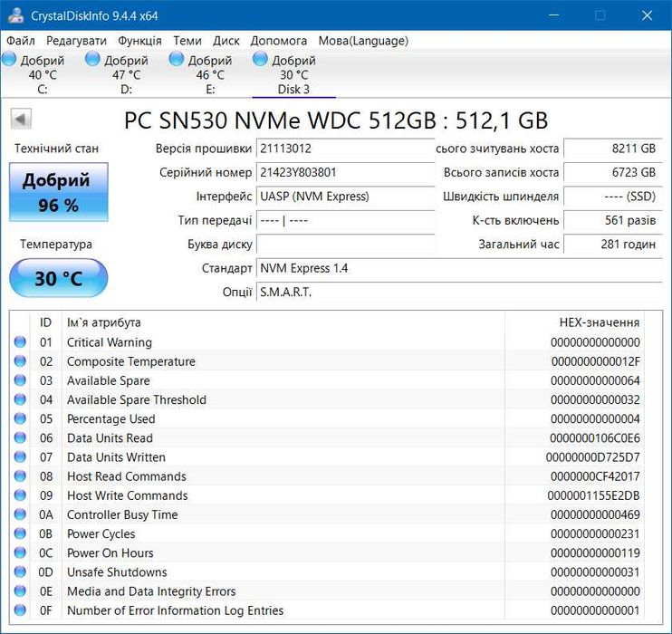Click the Ім'я атрибута column header
The height and width of the screenshot is (634, 672).
283,322
